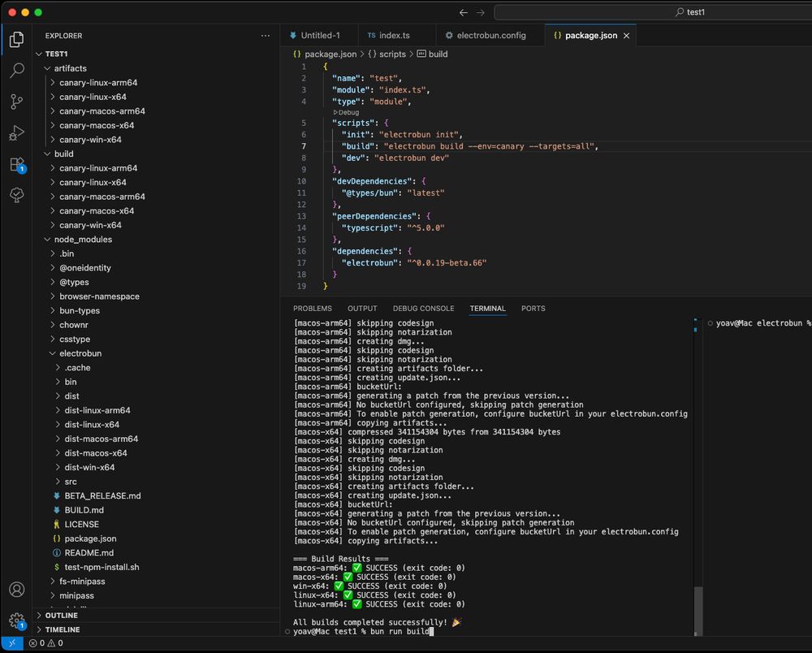
Task: Click the remote window indicator in status bar
Action: point(12,643)
